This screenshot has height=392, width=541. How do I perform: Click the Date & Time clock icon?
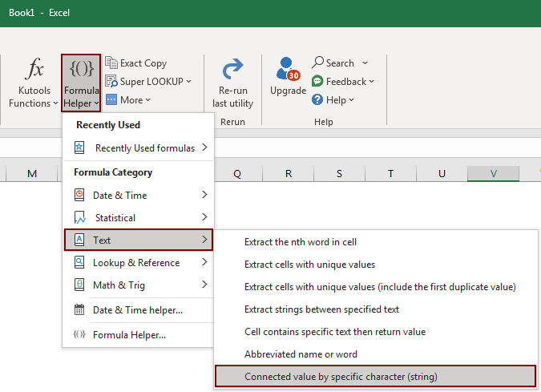click(79, 195)
